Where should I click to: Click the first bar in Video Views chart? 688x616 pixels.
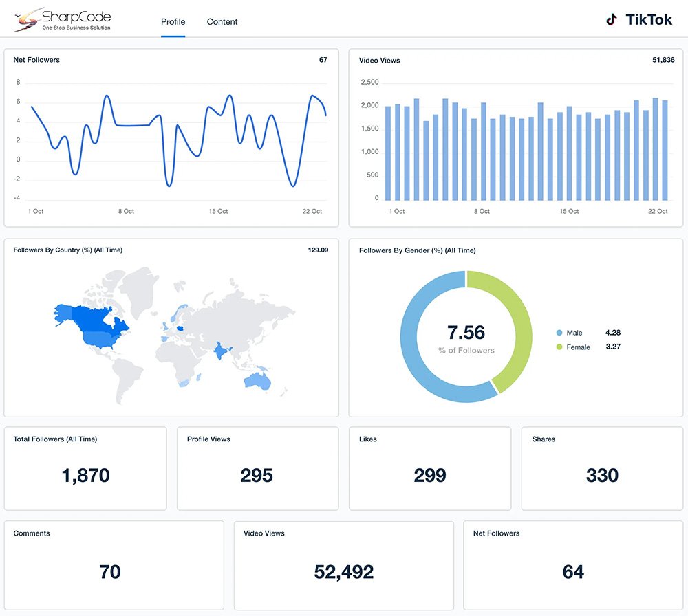[388, 153]
